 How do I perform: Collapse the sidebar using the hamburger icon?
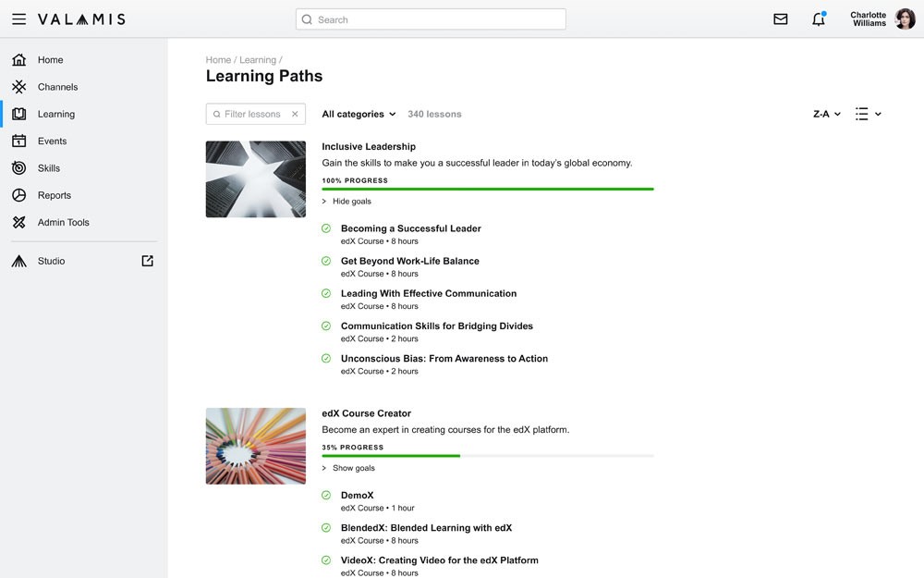(18, 18)
